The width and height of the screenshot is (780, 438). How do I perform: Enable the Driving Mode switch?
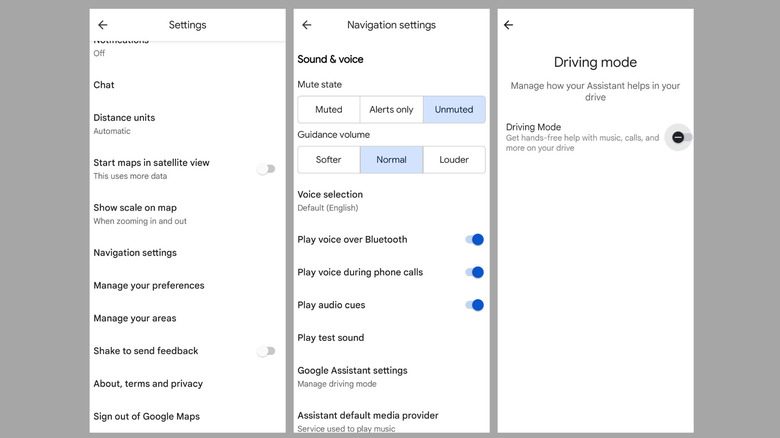(x=680, y=137)
